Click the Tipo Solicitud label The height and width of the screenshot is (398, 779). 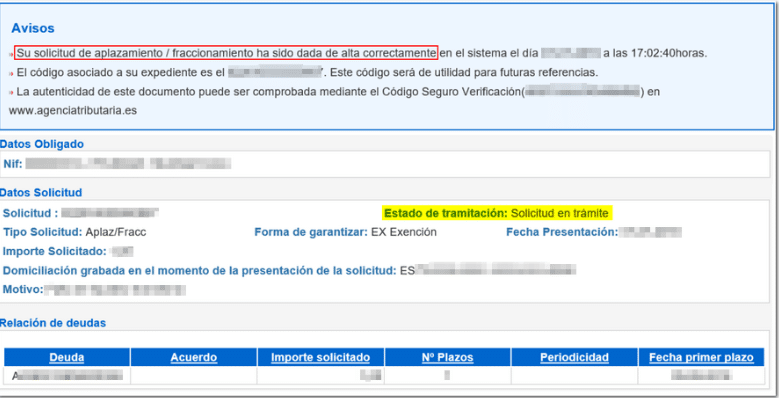tap(43, 232)
